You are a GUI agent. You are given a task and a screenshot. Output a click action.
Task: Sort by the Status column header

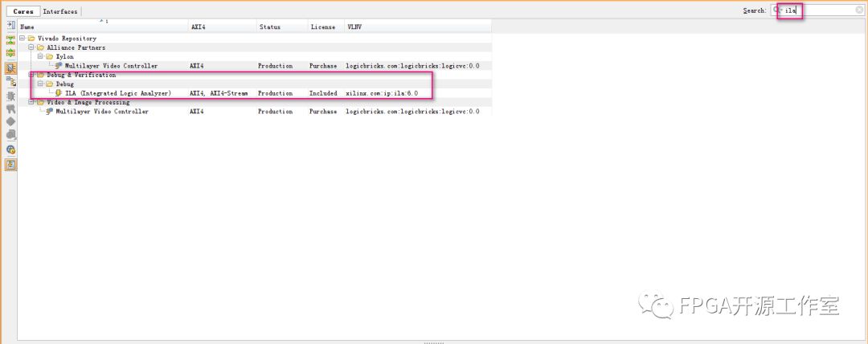(269, 27)
